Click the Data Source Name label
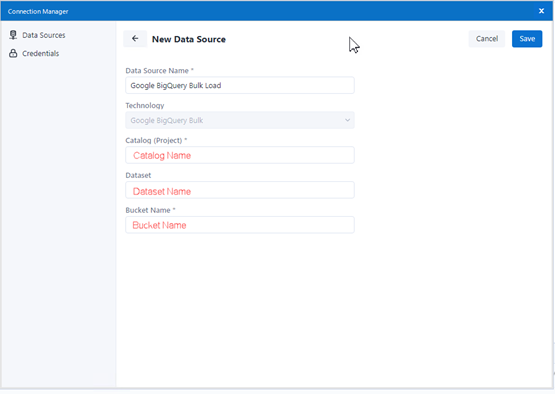The image size is (555, 394). pos(159,70)
